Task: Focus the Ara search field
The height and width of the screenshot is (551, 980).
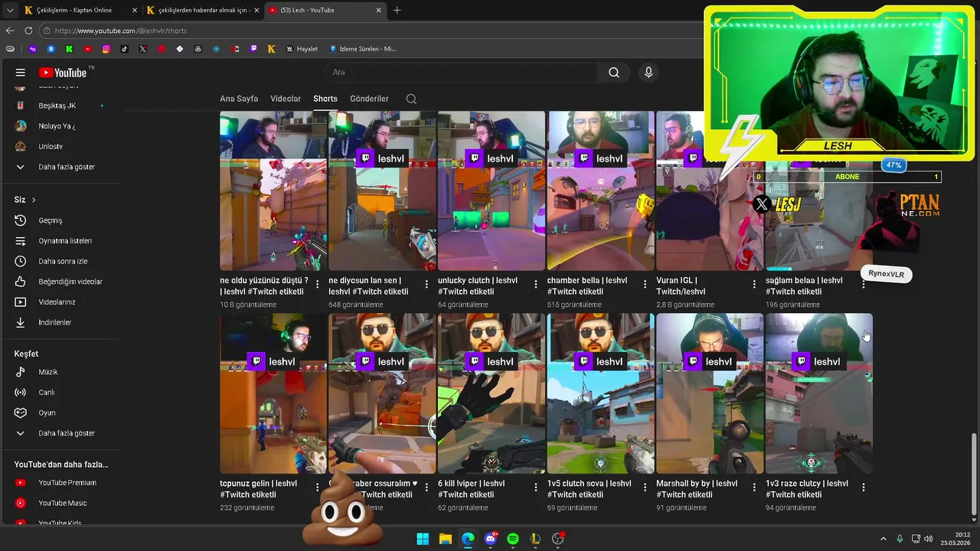Action: (x=462, y=73)
